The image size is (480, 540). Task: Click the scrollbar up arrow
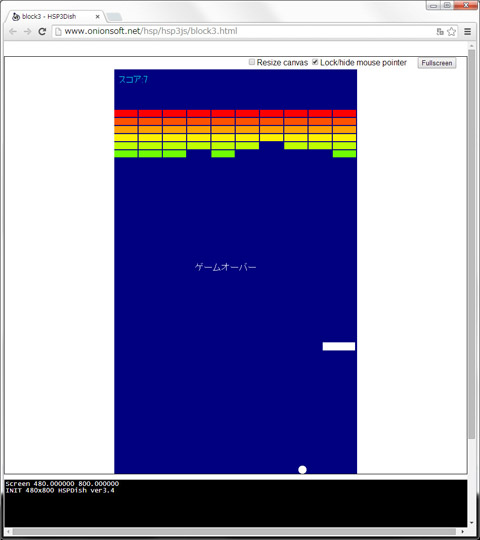tap(471, 46)
